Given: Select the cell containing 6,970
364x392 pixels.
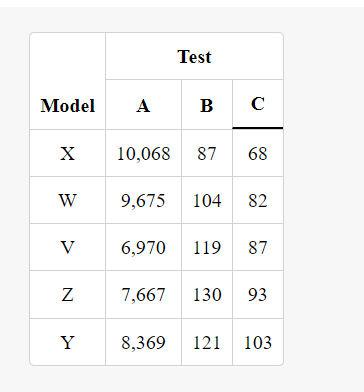Looking at the screenshot, I should click(x=143, y=247).
